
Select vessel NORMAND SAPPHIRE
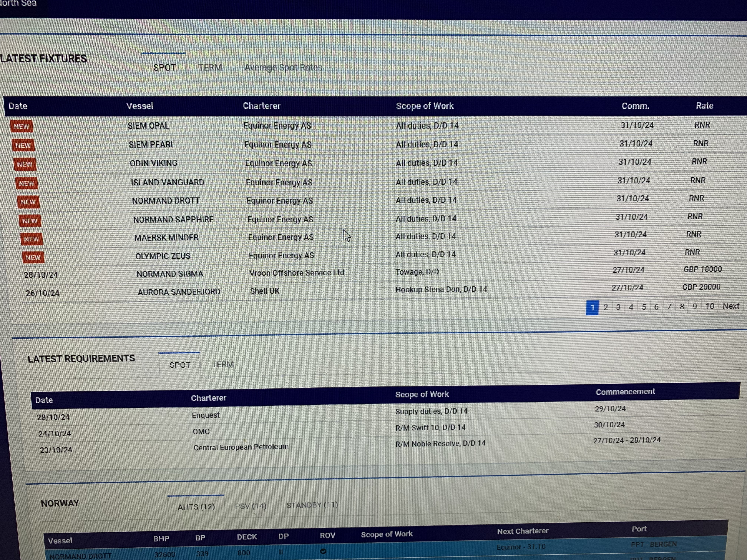click(x=173, y=219)
